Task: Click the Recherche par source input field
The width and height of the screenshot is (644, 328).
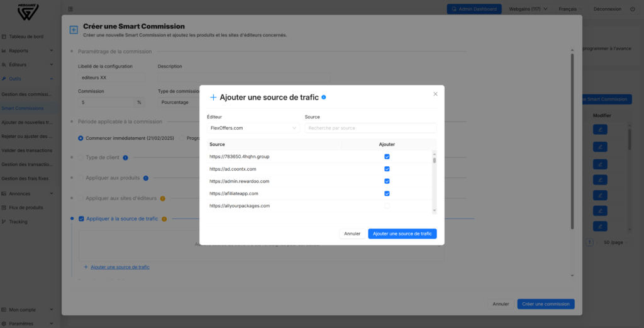Action: 370,128
